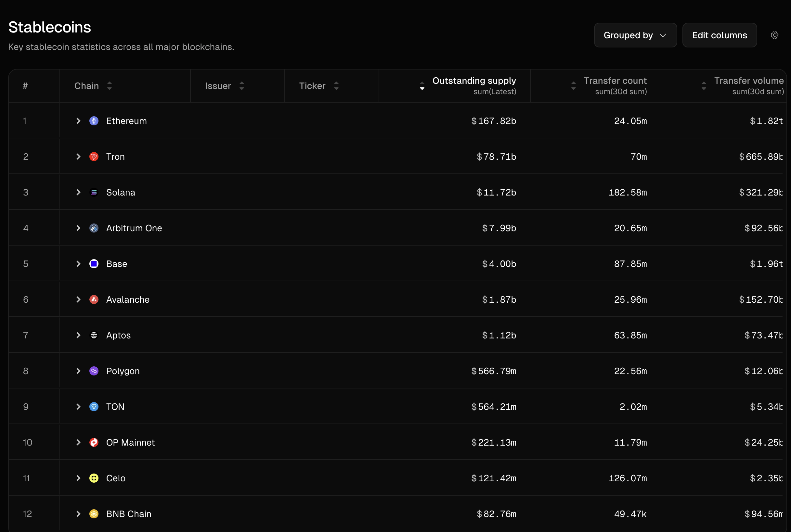
Task: Expand the Avalanche row chevron
Action: point(78,299)
